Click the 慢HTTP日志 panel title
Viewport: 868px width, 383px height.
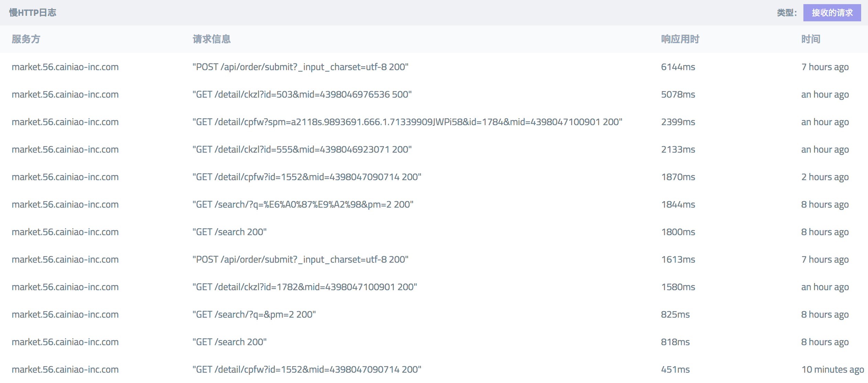coord(33,13)
